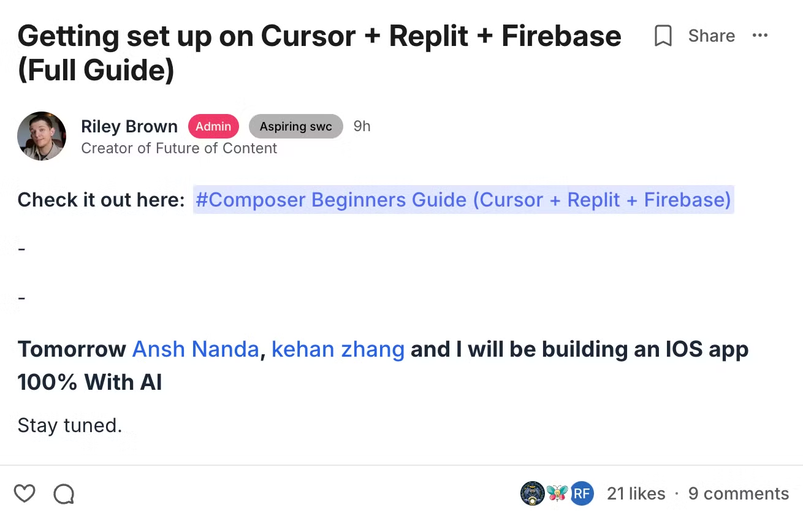View the 21 likes list
The image size is (803, 532).
pyautogui.click(x=636, y=493)
